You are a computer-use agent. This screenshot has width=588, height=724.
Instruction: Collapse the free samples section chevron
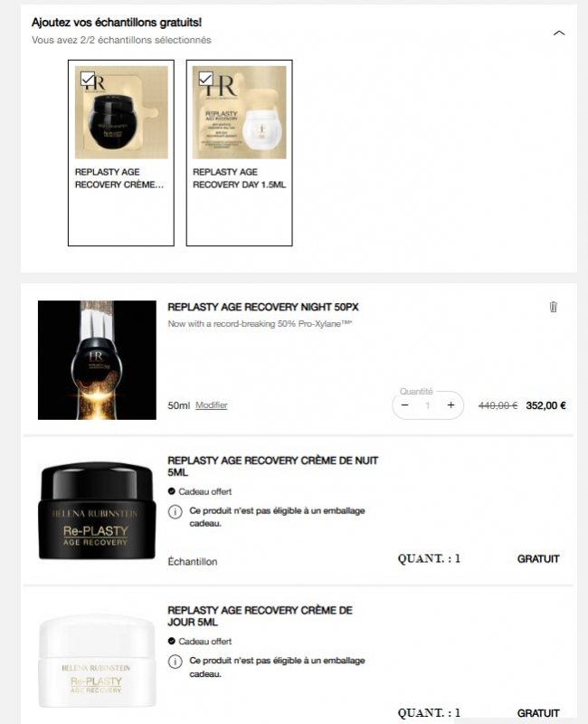559,33
